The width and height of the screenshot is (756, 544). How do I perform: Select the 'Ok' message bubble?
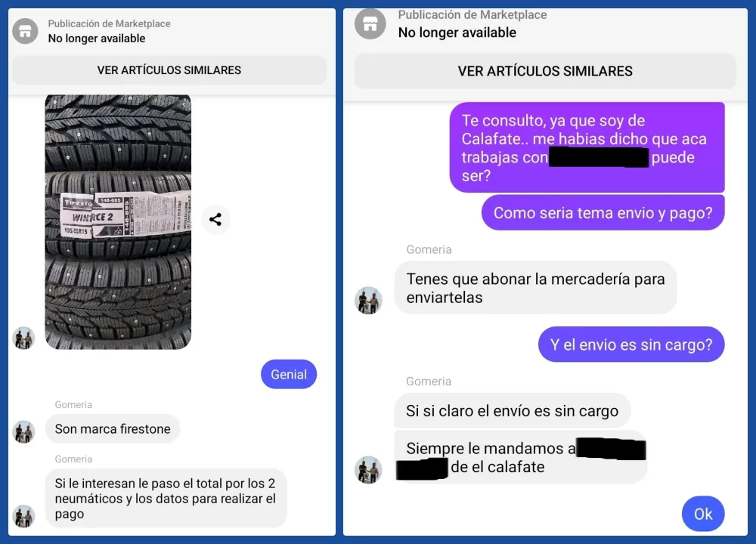pos(703,514)
